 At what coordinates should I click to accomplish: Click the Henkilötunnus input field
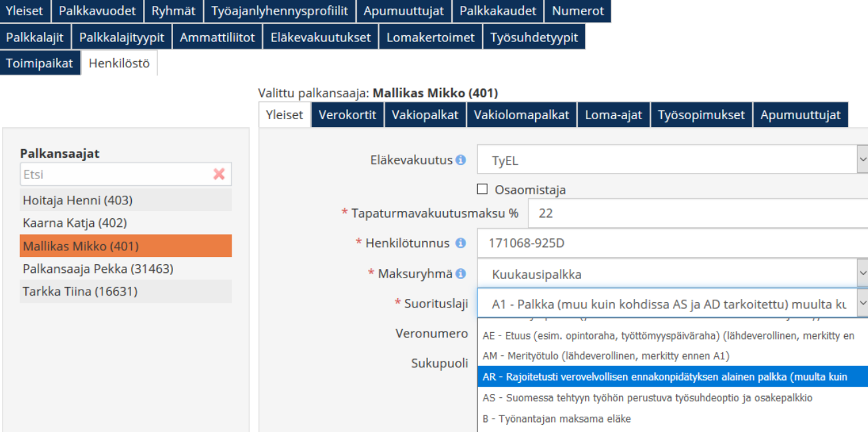[x=669, y=243]
